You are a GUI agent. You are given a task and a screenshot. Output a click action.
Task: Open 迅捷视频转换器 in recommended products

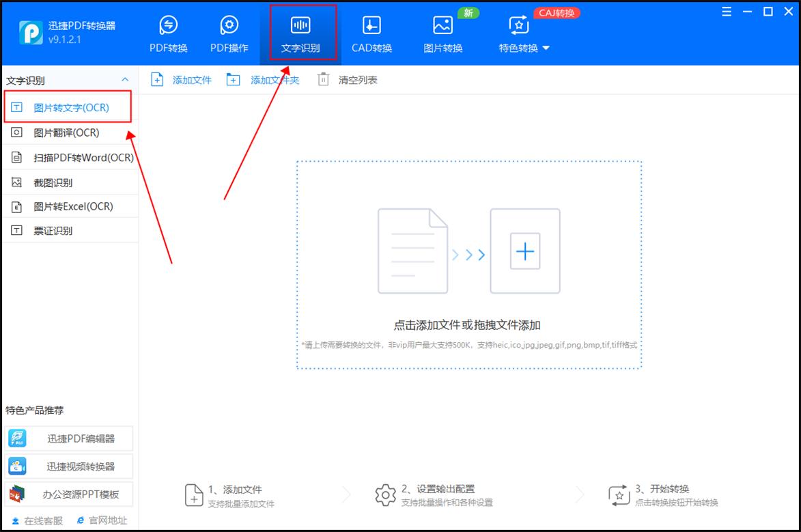[x=68, y=466]
